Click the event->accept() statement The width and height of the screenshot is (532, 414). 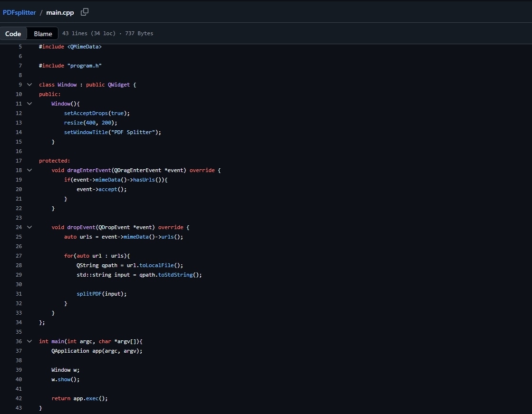(x=101, y=189)
